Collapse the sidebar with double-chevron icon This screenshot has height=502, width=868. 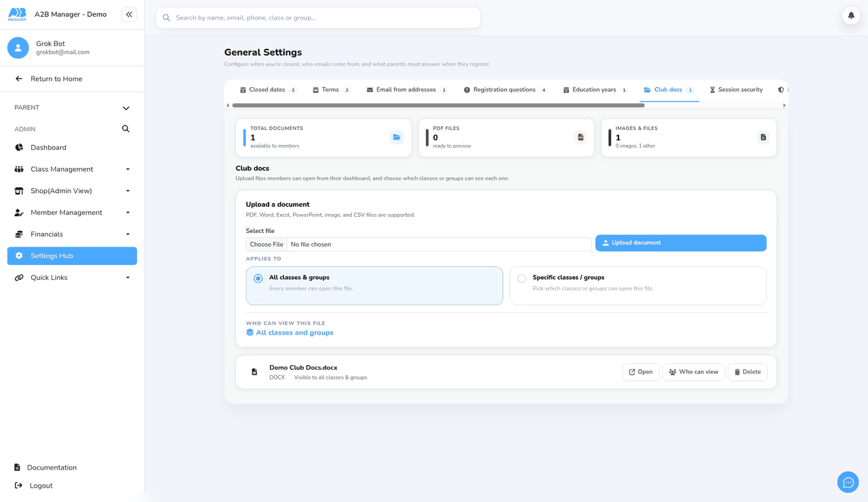point(129,14)
